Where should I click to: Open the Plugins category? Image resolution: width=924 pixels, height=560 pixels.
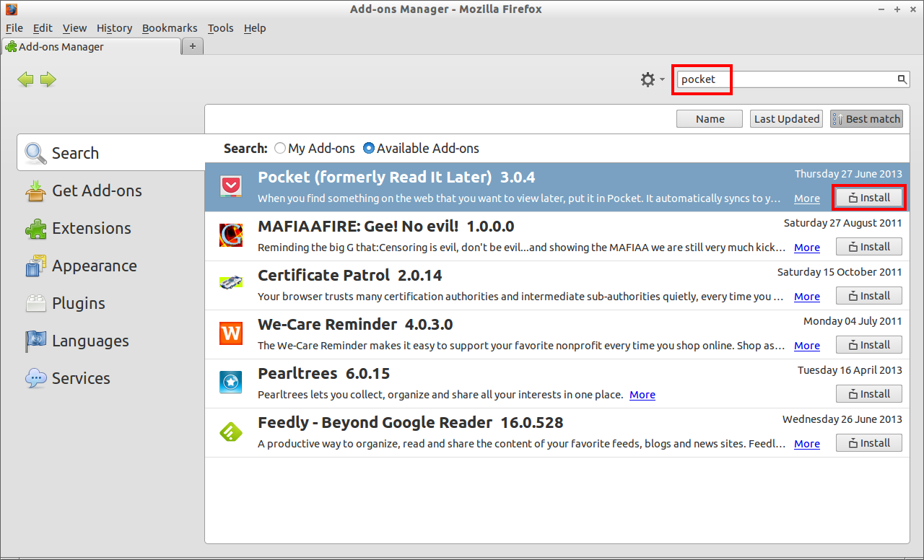(x=111, y=303)
